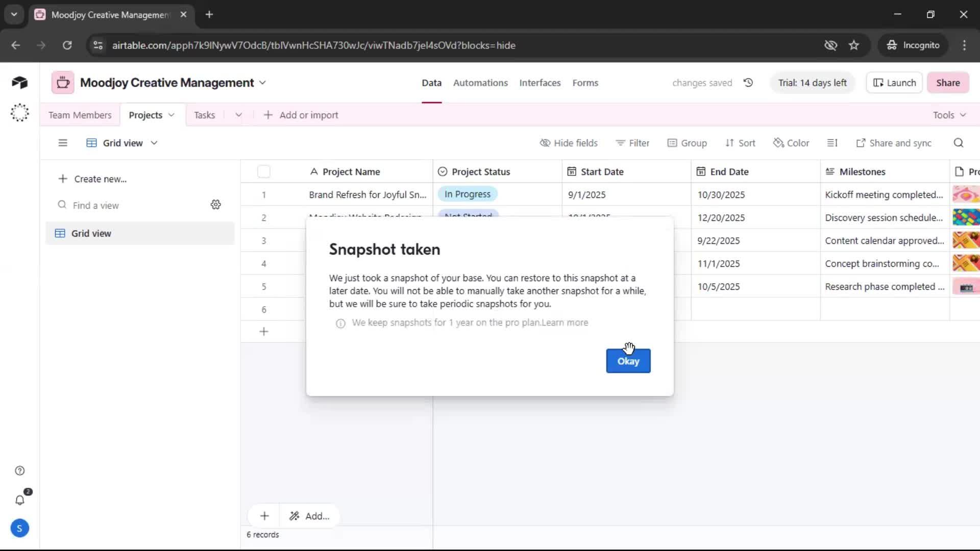Click the Launch button
This screenshot has width=980, height=551.
[895, 83]
